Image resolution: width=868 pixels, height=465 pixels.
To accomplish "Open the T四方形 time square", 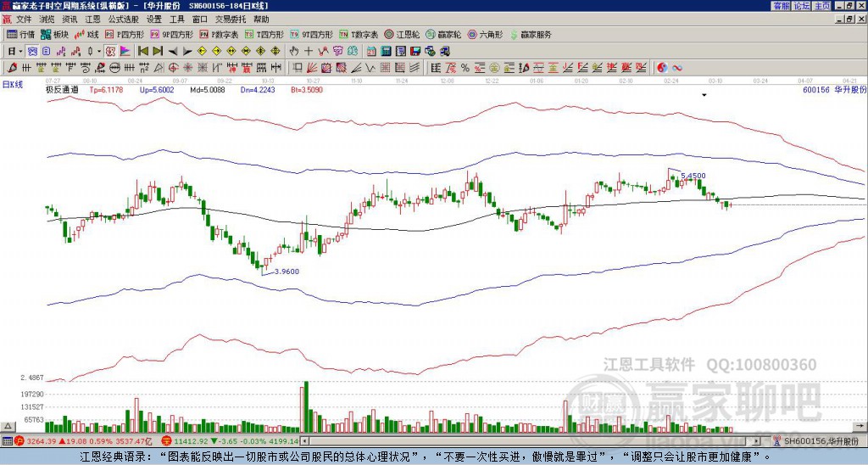I will click(264, 34).
